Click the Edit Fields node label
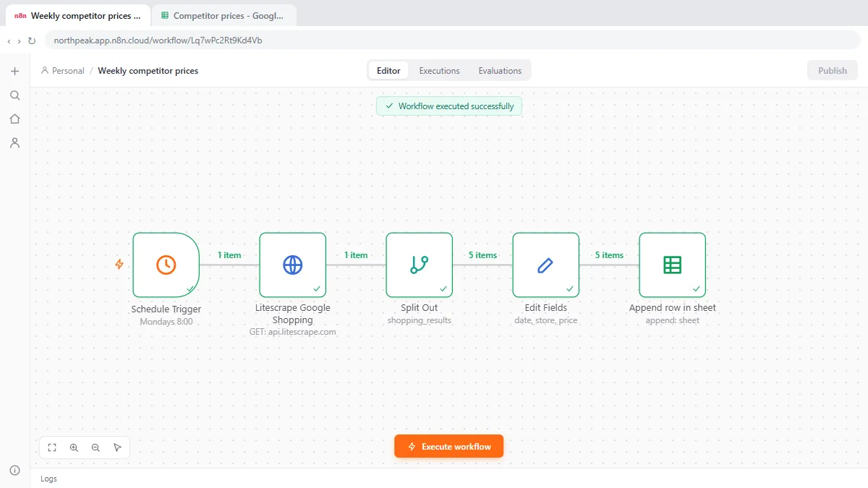 [x=546, y=308]
